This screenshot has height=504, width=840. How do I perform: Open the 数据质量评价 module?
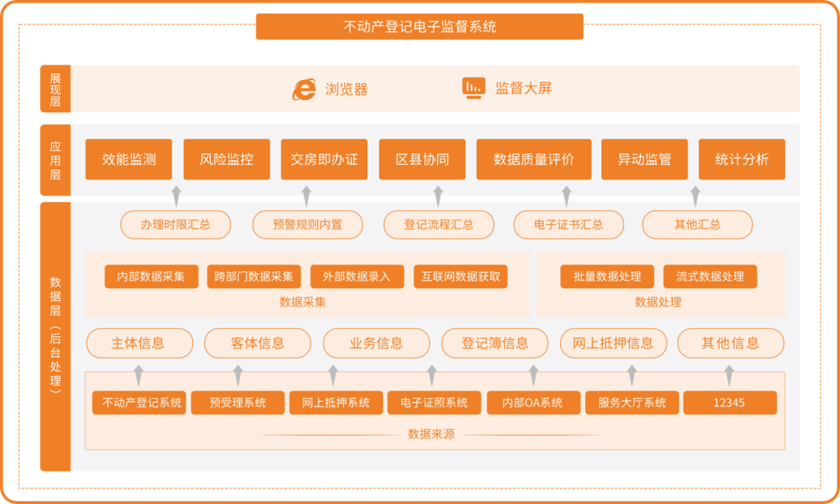(534, 159)
